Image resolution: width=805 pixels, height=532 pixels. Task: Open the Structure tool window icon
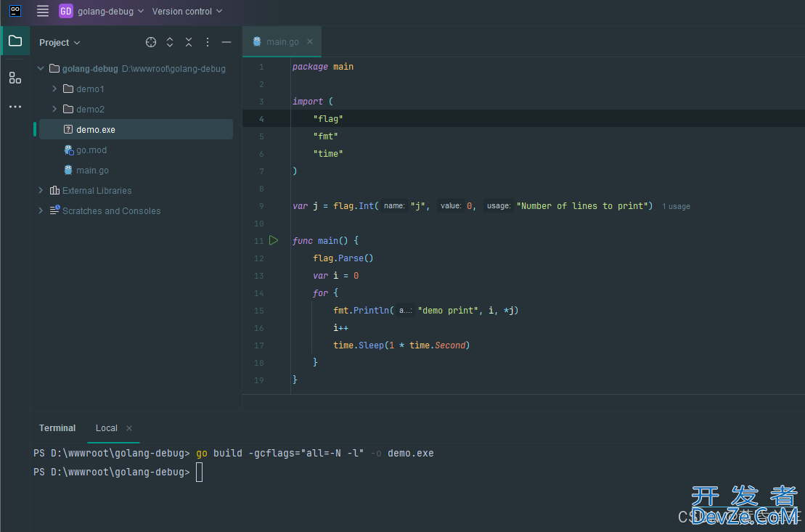15,78
